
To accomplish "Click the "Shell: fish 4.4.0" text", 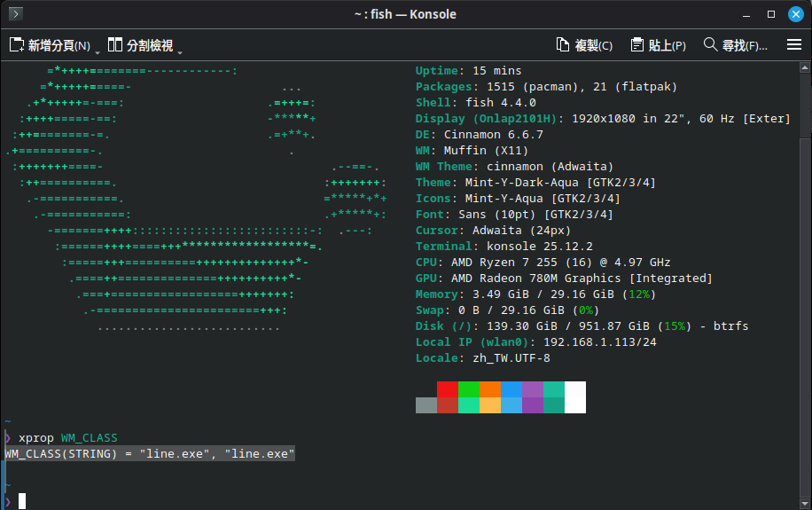I will tap(475, 103).
